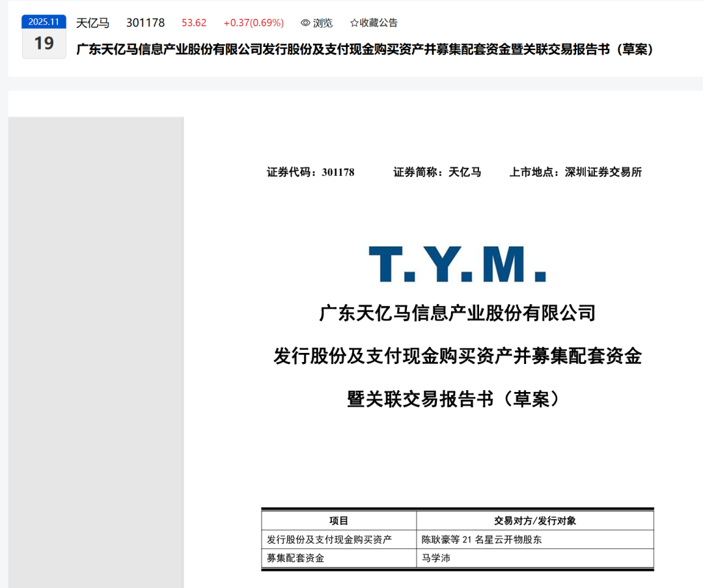Click the company name 广东天亿马信息产业股份有限公司 in the document

tap(458, 313)
